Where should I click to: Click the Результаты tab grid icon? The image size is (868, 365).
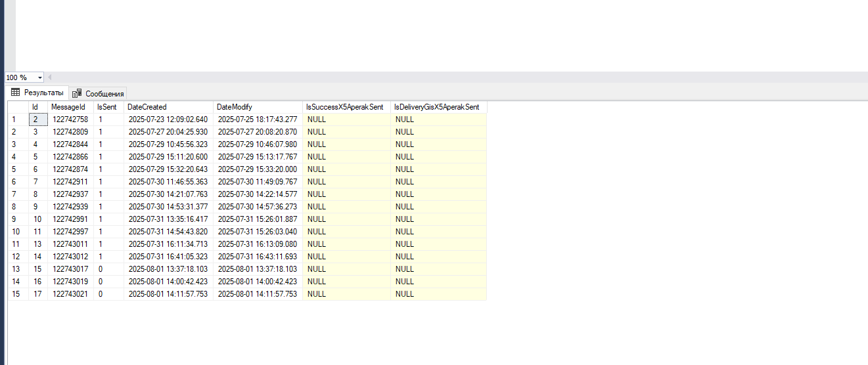(x=16, y=93)
